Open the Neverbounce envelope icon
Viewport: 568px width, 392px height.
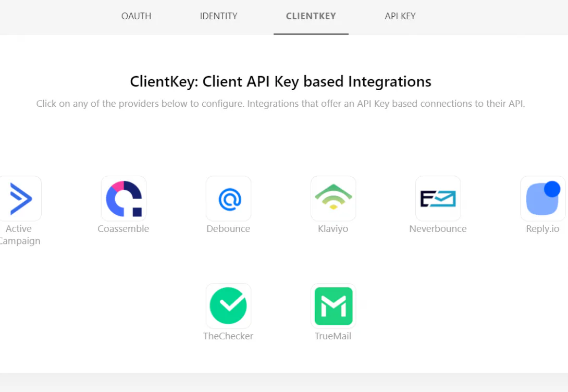click(438, 199)
